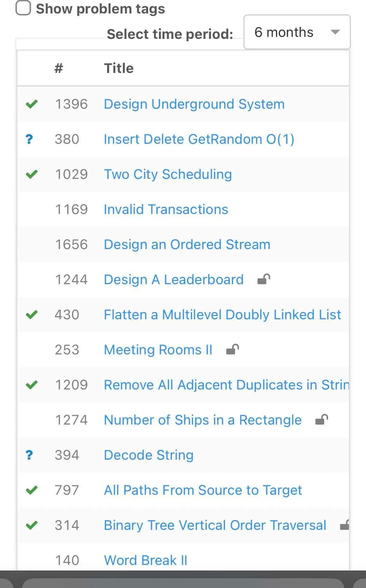The width and height of the screenshot is (366, 588).
Task: Open Insert Delete GetRandom O(1) problem
Action: (199, 139)
